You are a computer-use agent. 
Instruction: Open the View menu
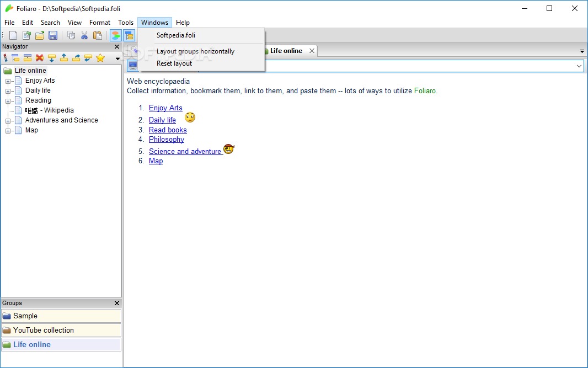74,23
